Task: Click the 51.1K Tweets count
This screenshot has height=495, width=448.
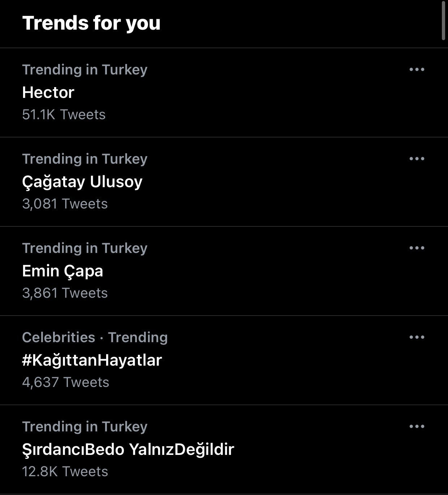Action: tap(64, 115)
